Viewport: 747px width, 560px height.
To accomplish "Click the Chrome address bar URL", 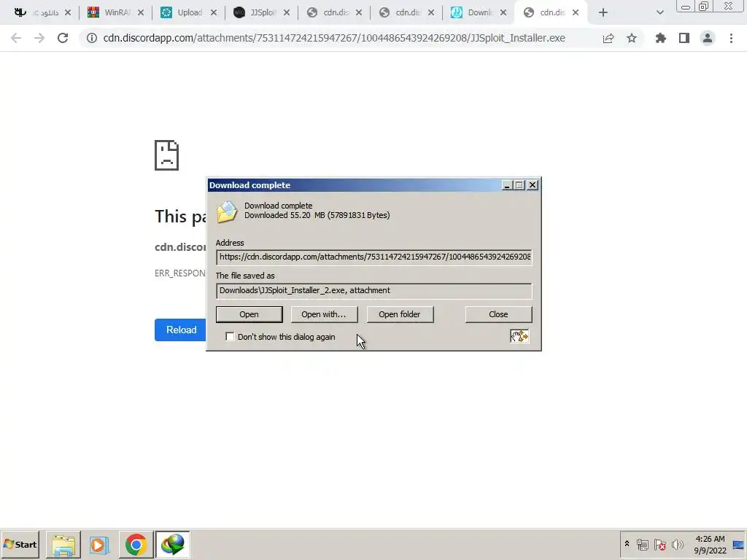I will (334, 38).
